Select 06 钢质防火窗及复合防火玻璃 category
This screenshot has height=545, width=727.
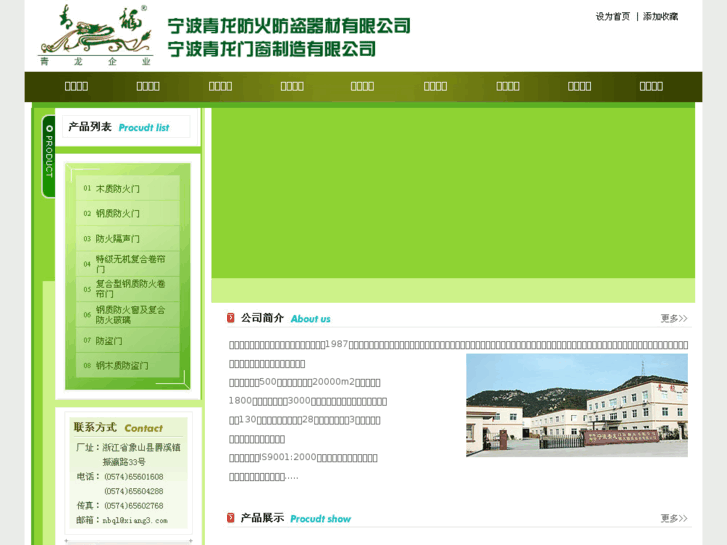point(128,314)
